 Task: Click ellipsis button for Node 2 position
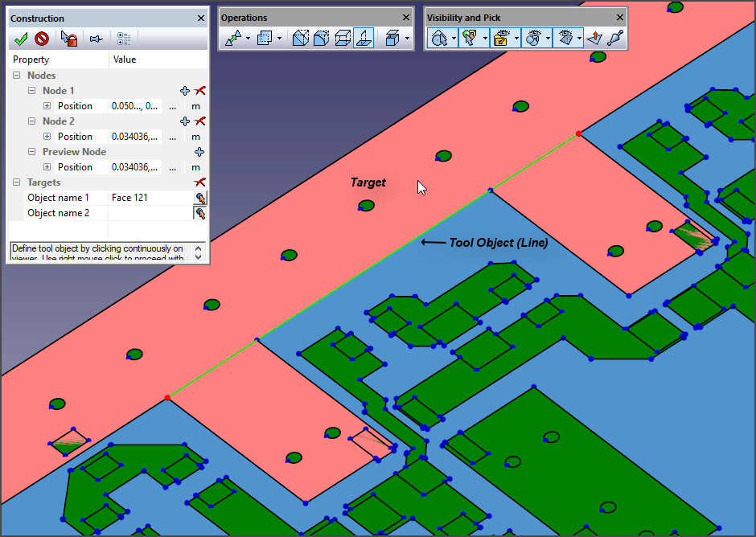point(172,137)
